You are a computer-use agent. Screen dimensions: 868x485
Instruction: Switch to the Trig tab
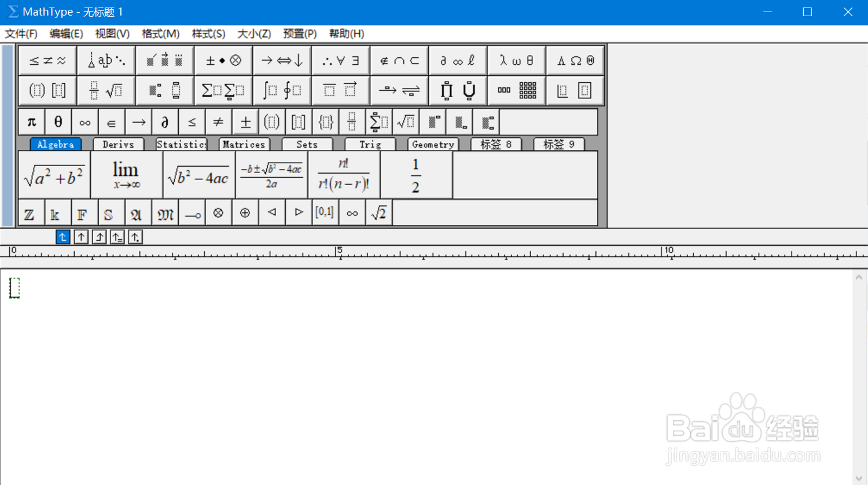pyautogui.click(x=370, y=144)
